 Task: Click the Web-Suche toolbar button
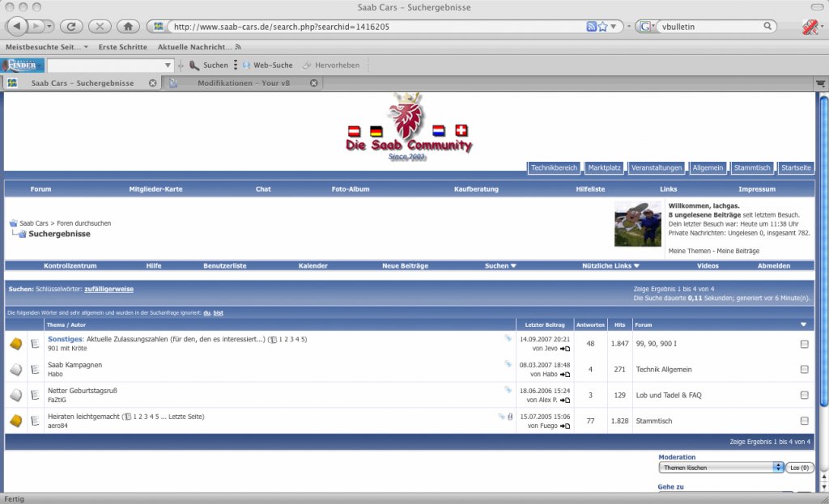point(267,65)
